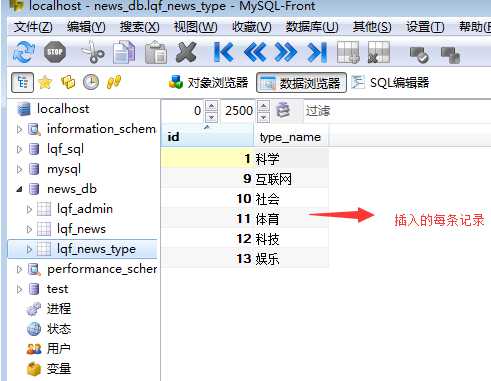Sort by the id column header
491x381 pixels.
207,136
